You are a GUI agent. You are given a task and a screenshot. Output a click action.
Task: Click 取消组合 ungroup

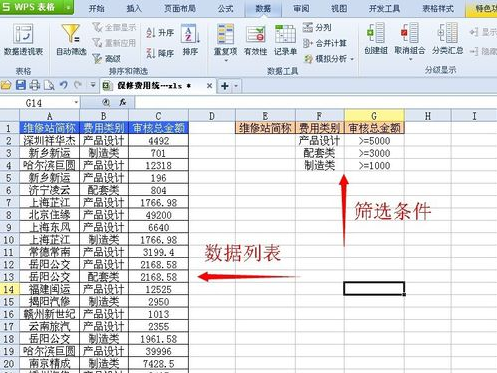point(410,39)
